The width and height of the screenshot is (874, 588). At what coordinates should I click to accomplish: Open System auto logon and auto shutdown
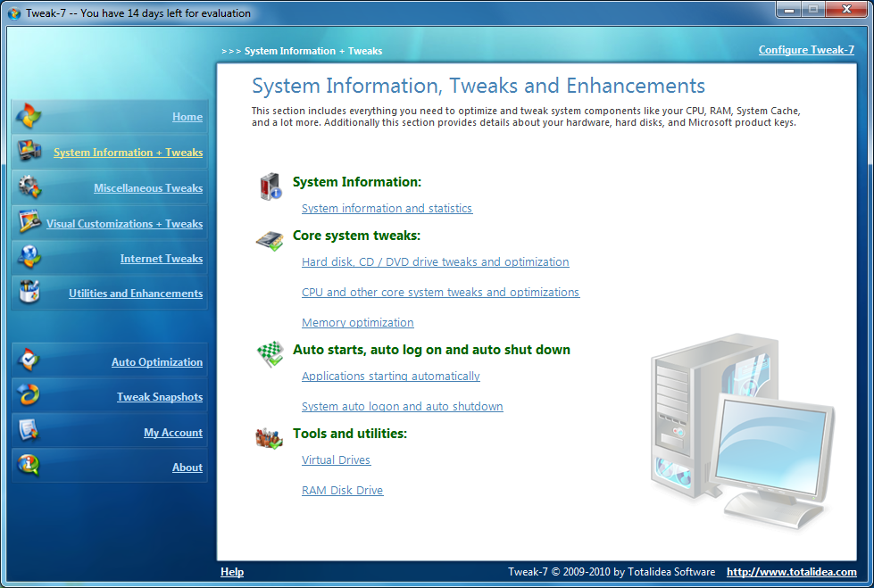pyautogui.click(x=403, y=406)
